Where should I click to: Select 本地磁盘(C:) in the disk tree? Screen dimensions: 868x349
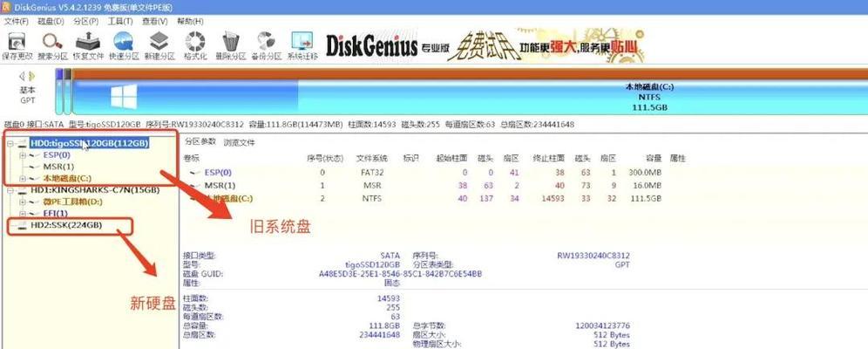tap(67, 178)
